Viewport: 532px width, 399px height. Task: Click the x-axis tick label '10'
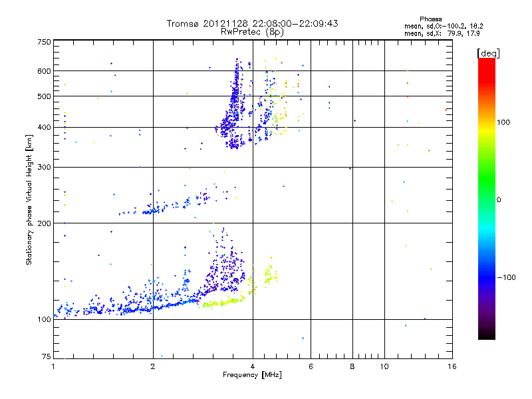[x=384, y=366]
